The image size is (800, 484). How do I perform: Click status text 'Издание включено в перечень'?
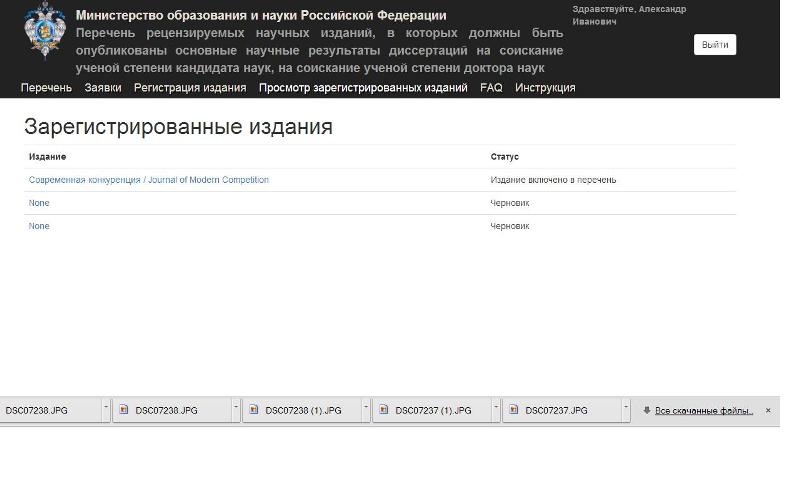coord(553,180)
